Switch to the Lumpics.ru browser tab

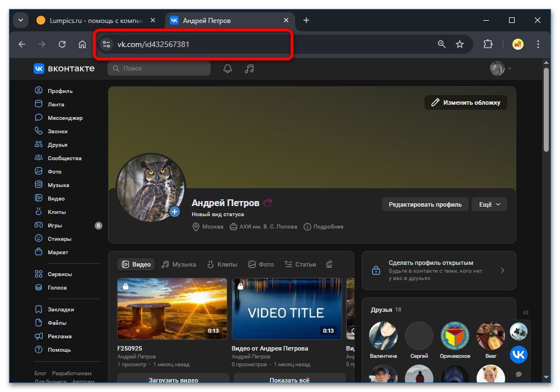click(x=96, y=20)
